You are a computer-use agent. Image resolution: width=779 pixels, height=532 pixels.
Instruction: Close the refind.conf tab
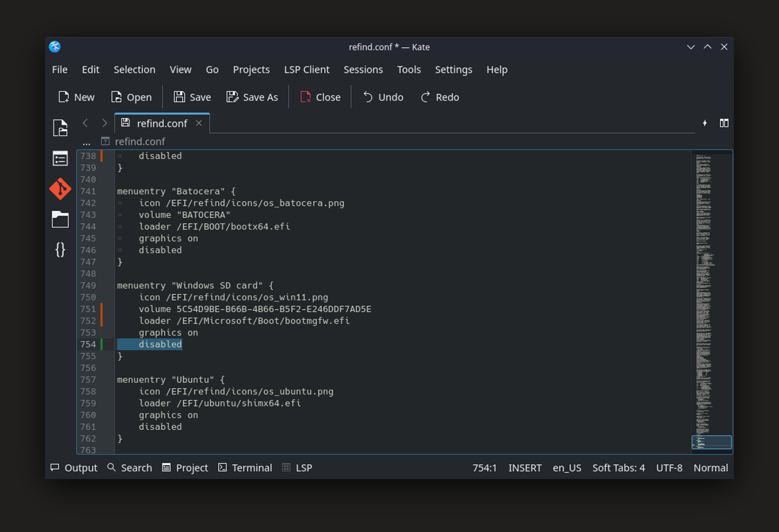tap(199, 123)
